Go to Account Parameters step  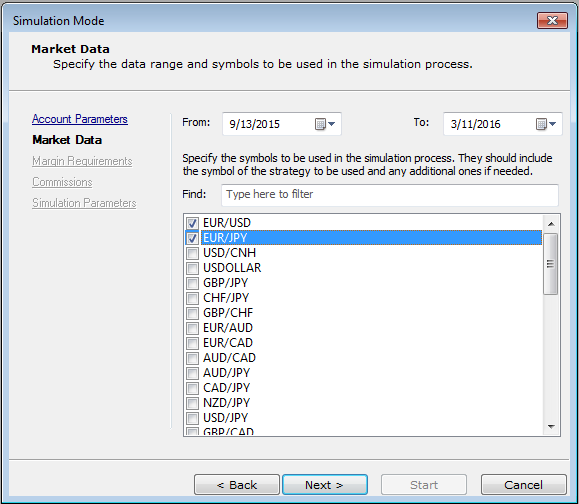tap(80, 119)
